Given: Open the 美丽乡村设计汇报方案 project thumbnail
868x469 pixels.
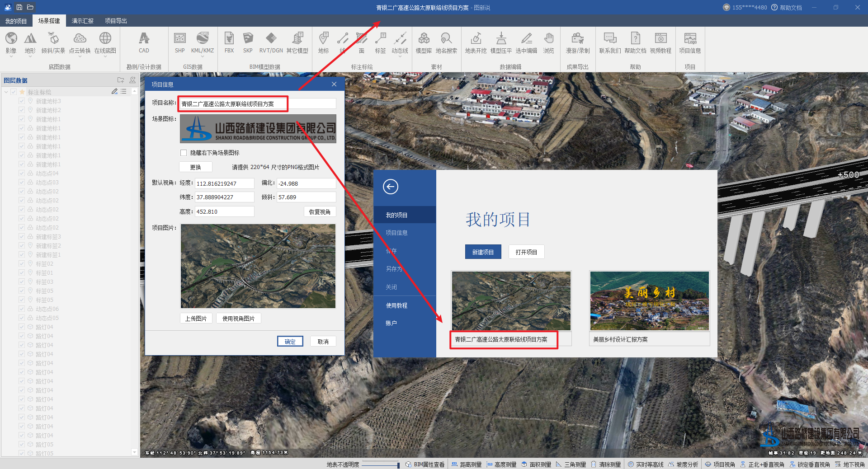Looking at the screenshot, I should 649,301.
